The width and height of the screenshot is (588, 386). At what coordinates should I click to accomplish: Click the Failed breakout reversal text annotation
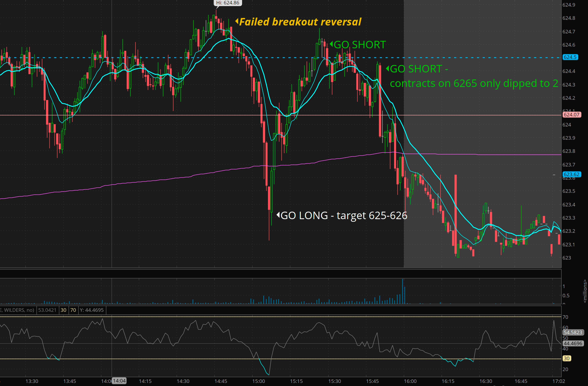(x=300, y=22)
